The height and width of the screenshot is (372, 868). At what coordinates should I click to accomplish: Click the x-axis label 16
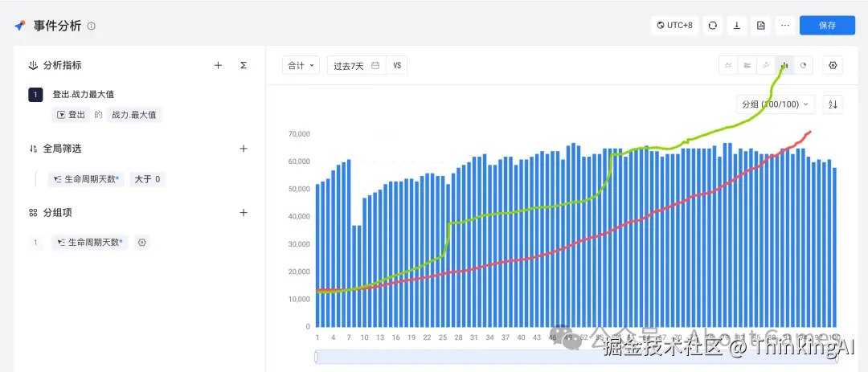click(395, 337)
